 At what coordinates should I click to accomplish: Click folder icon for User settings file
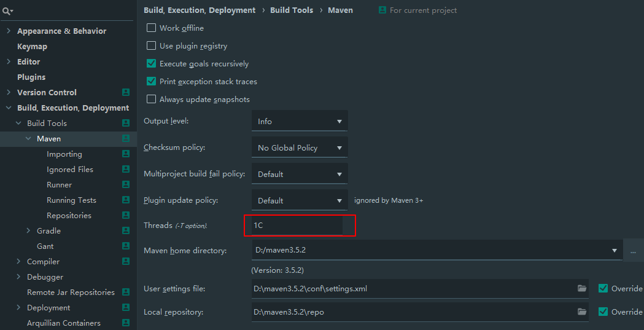point(581,288)
